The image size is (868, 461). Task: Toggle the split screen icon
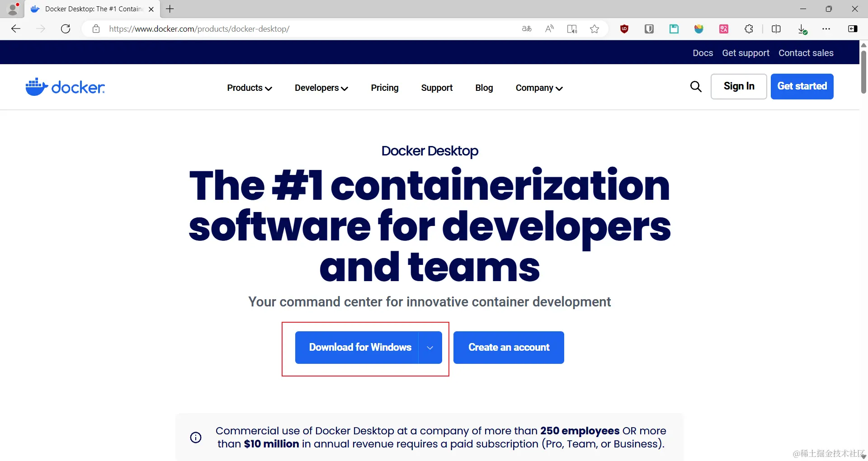[776, 29]
